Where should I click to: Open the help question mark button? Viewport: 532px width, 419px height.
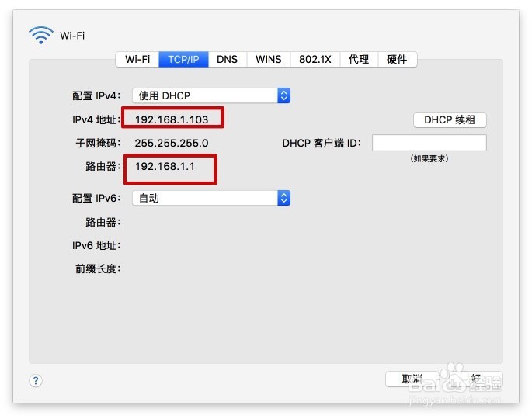click(36, 380)
